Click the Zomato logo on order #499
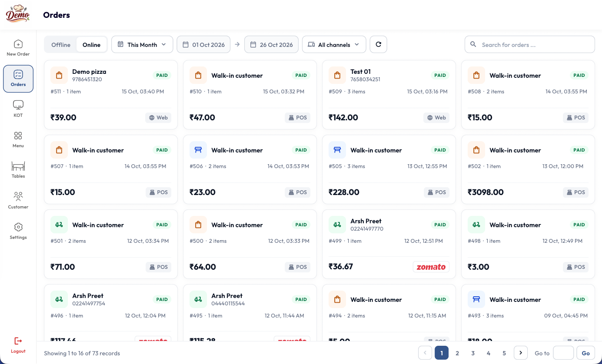The image size is (602, 364). pyautogui.click(x=431, y=267)
